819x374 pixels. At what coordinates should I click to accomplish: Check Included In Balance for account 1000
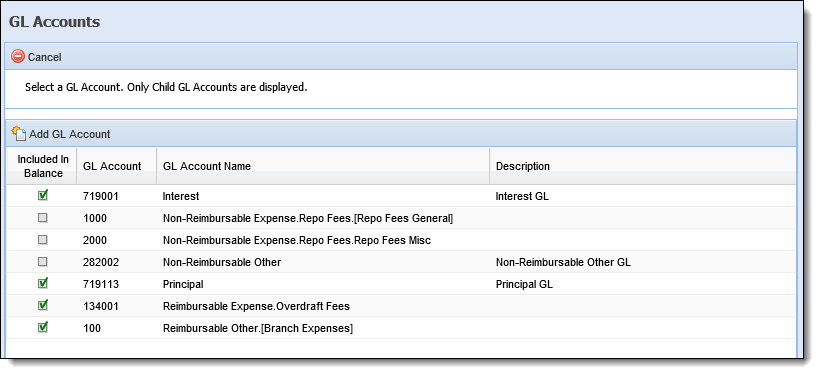(x=43, y=218)
